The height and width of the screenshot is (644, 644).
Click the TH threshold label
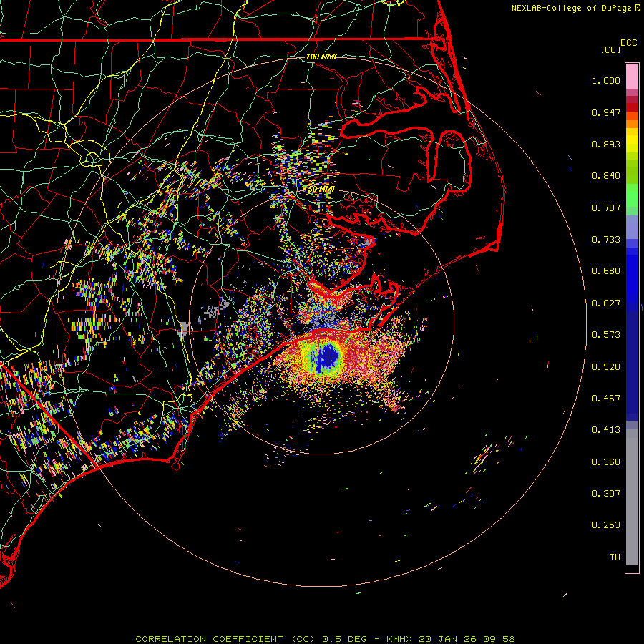click(615, 557)
